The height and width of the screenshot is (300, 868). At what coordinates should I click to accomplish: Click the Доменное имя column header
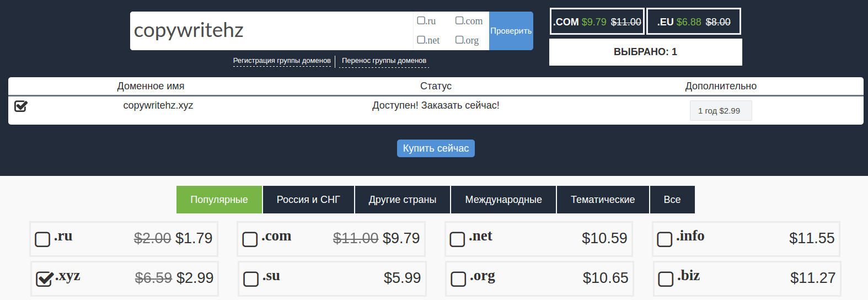tap(151, 86)
